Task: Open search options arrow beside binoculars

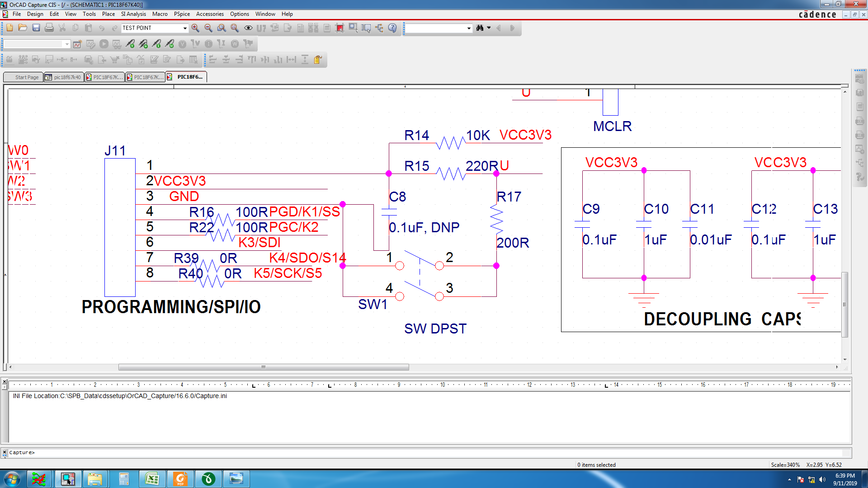Action: point(489,28)
